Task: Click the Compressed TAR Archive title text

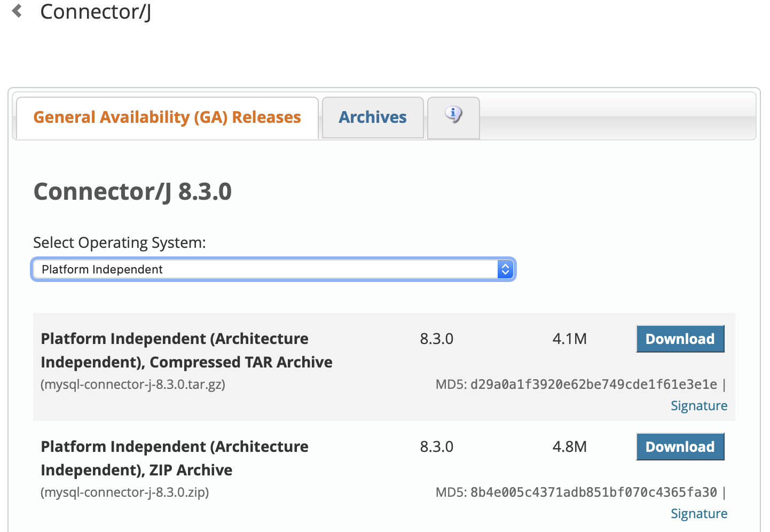Action: tap(186, 350)
